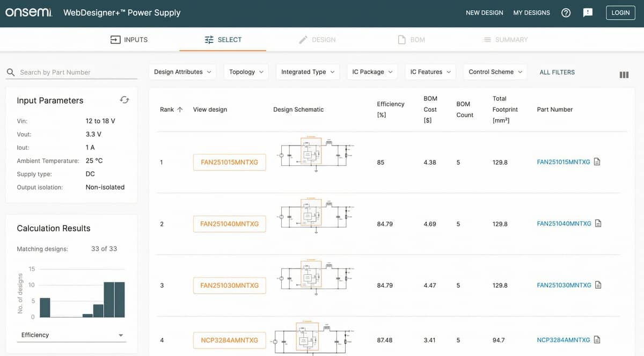Click the 12 to 18 V Vin value
Image resolution: width=644 pixels, height=356 pixels.
[x=100, y=121]
